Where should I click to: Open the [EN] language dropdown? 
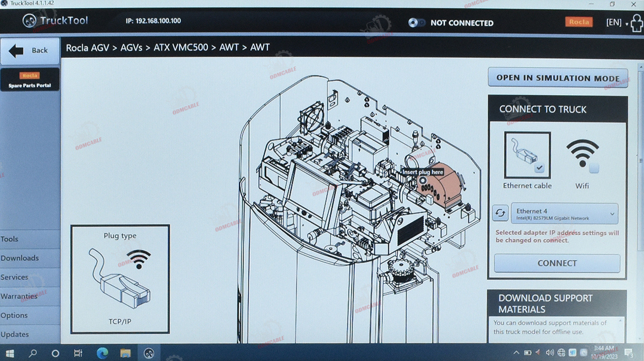pos(617,22)
